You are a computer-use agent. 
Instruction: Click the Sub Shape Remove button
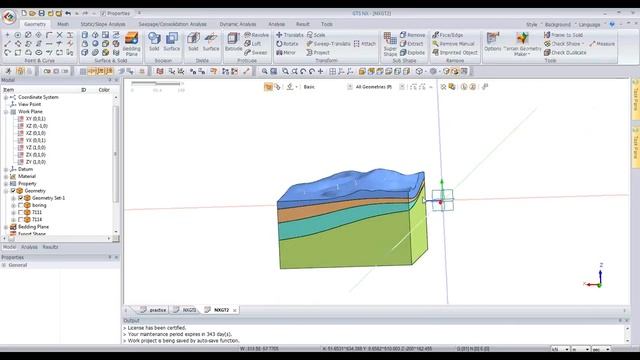point(412,35)
